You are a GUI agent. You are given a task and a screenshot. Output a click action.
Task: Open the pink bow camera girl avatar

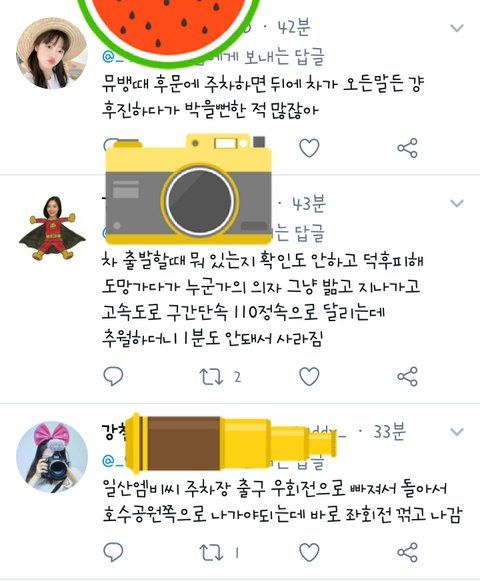(52, 456)
